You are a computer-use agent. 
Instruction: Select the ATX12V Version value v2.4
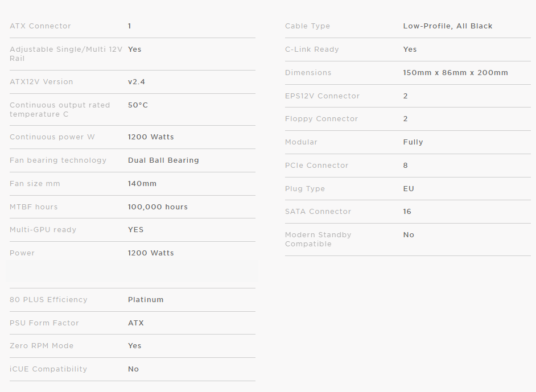click(137, 82)
